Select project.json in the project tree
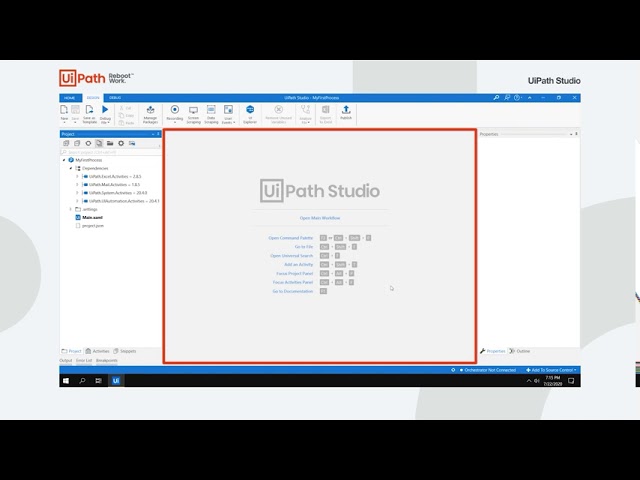The height and width of the screenshot is (480, 640). 90,226
